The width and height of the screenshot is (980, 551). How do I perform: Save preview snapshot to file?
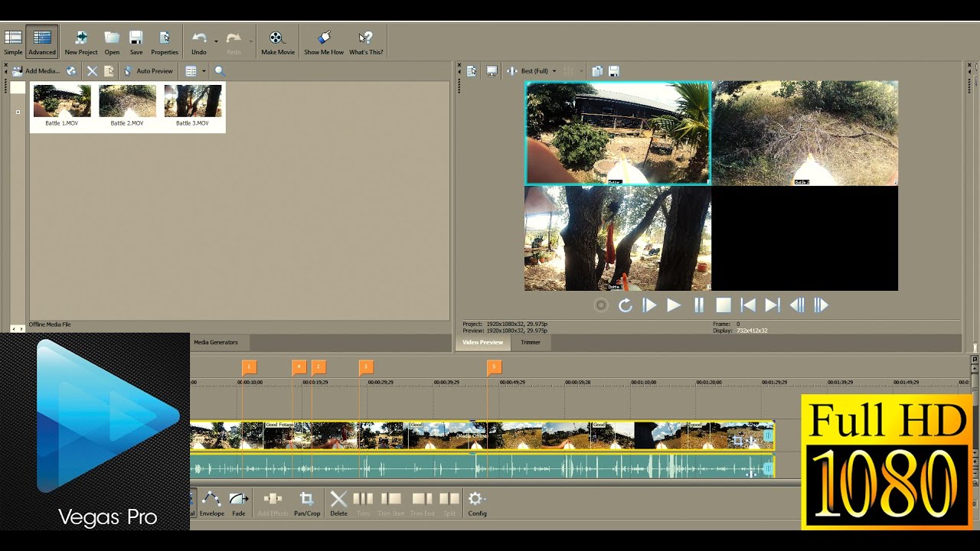[613, 71]
